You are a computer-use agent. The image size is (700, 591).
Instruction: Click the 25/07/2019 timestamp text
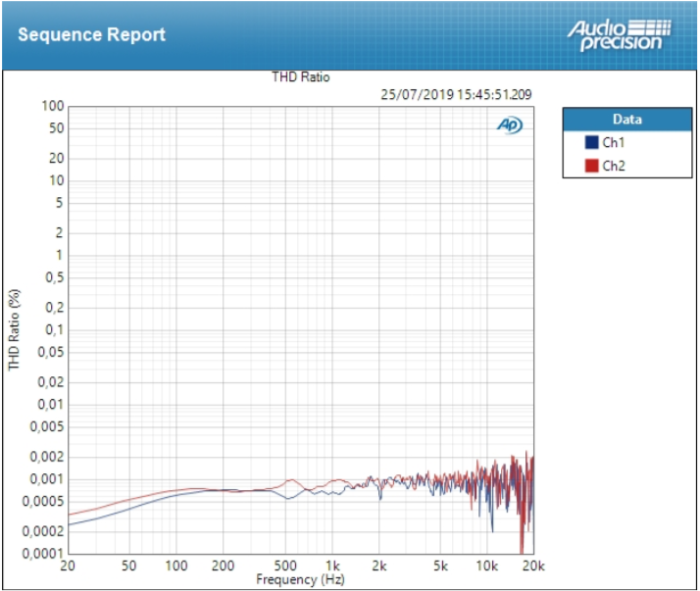click(x=456, y=94)
